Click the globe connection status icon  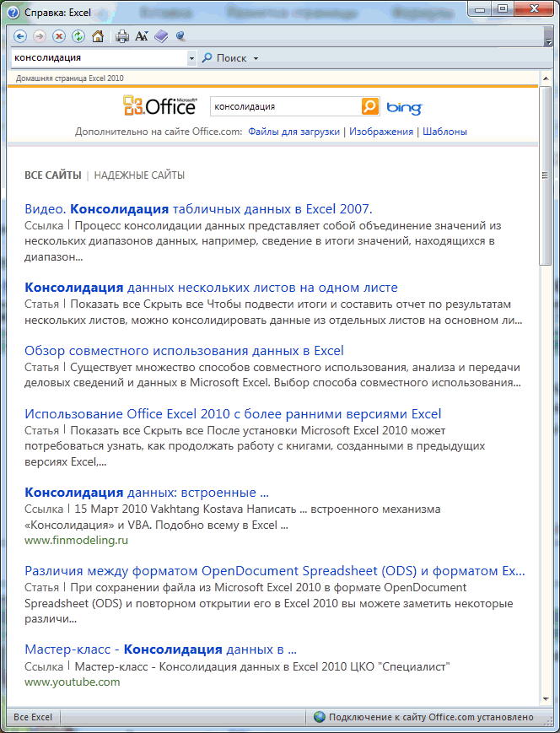point(320,717)
